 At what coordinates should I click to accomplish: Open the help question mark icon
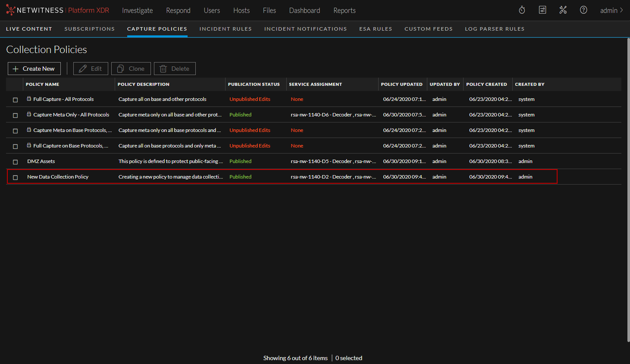(x=583, y=10)
